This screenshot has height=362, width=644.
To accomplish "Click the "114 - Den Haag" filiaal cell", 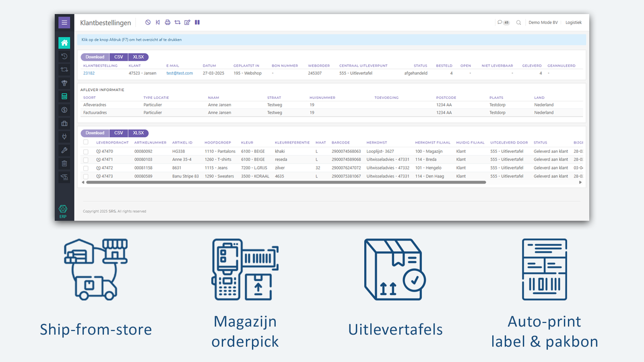I will 429,176.
